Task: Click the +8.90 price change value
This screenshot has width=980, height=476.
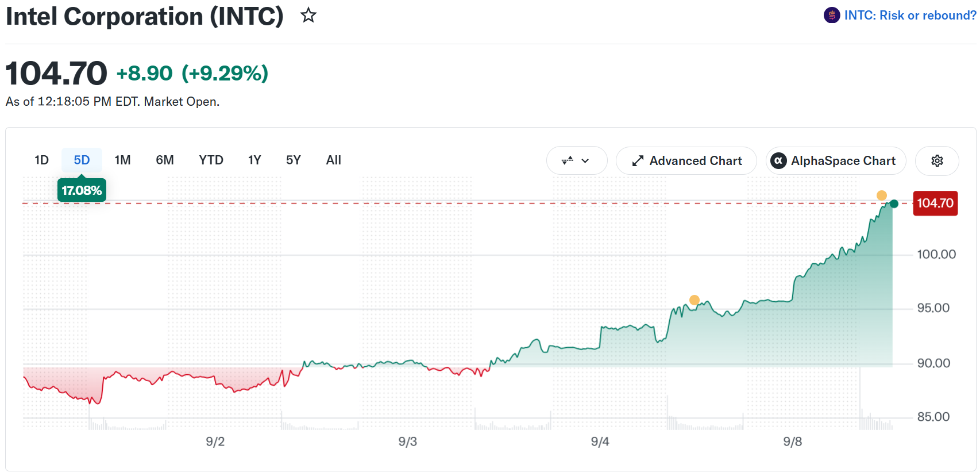Action: pos(144,73)
